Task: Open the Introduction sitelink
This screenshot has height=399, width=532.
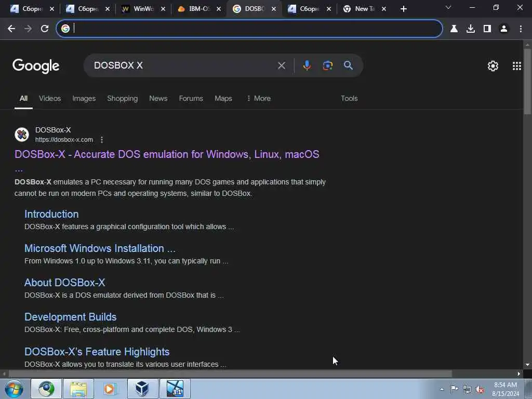Action: pyautogui.click(x=51, y=214)
